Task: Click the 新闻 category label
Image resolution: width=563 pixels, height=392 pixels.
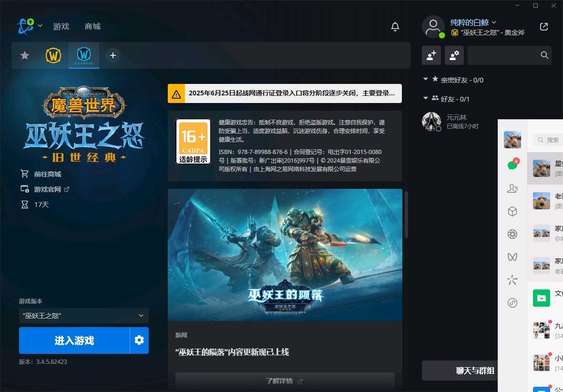Action: [181, 335]
